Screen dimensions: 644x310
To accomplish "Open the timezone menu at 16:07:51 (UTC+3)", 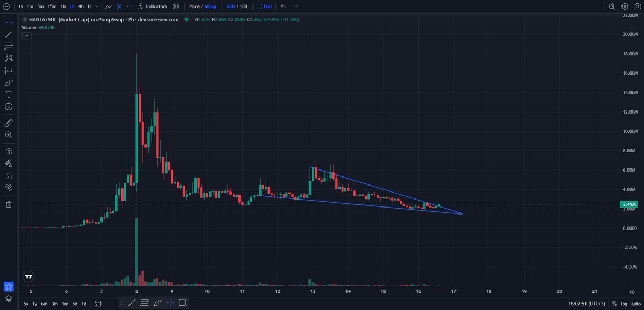I will (x=587, y=304).
